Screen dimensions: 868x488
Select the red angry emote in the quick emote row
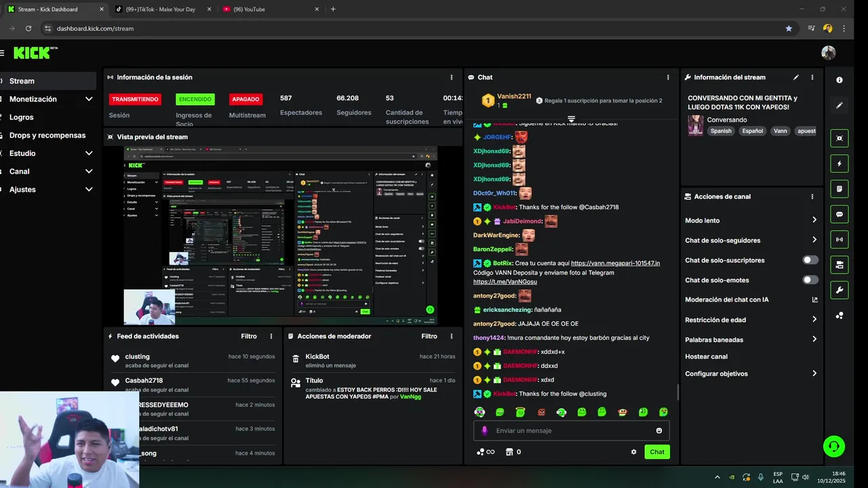click(541, 412)
